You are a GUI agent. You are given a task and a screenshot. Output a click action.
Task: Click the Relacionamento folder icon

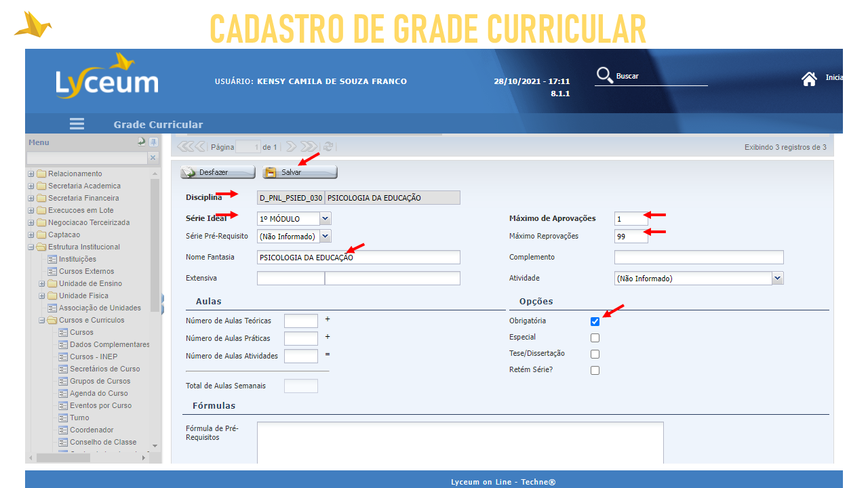pos(41,174)
